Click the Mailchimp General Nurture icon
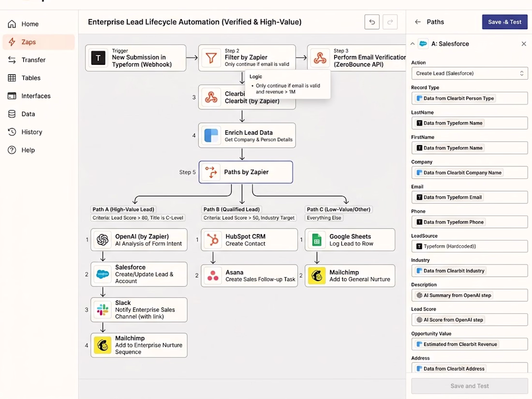 (x=317, y=276)
